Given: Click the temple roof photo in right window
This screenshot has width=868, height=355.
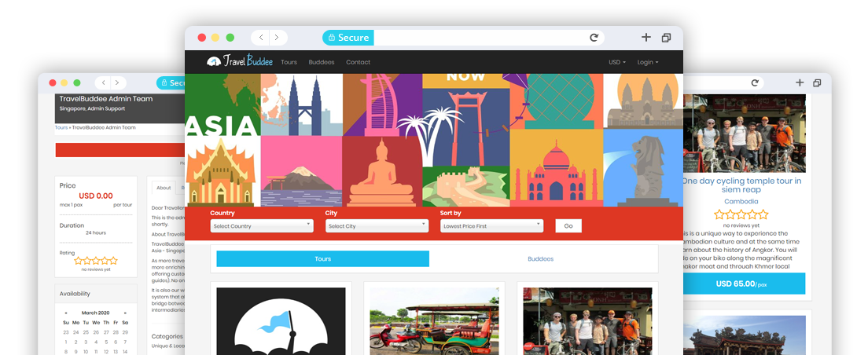Looking at the screenshot, I should coord(744,335).
